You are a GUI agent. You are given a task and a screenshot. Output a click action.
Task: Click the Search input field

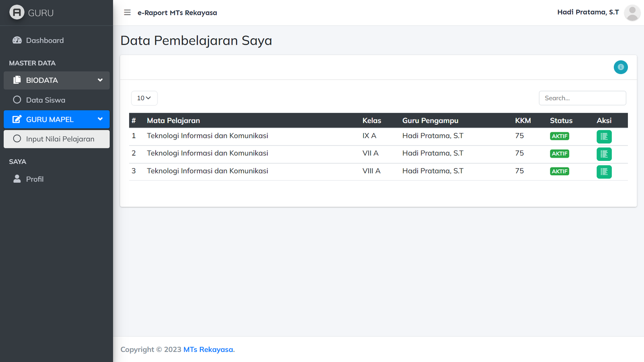point(582,98)
